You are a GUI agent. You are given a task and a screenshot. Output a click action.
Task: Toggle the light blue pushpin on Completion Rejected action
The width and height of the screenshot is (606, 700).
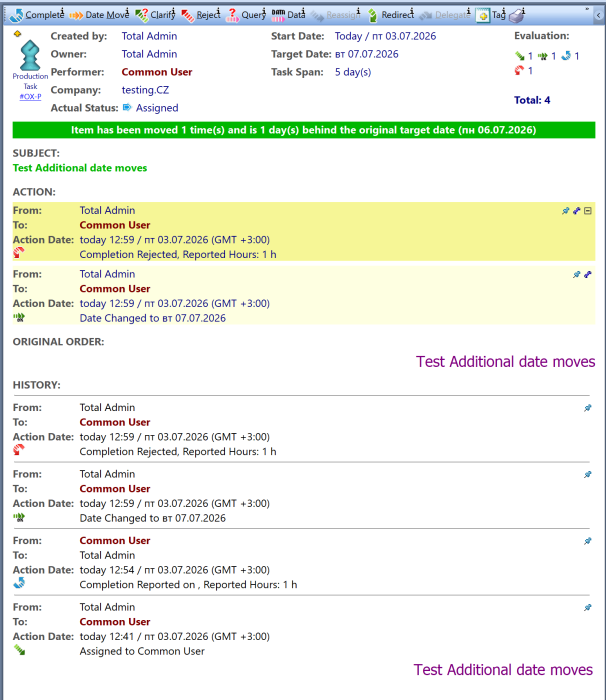(x=565, y=211)
